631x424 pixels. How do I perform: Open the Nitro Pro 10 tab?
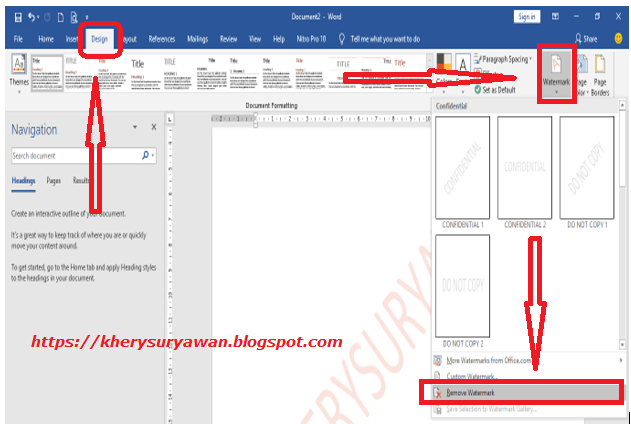point(311,39)
